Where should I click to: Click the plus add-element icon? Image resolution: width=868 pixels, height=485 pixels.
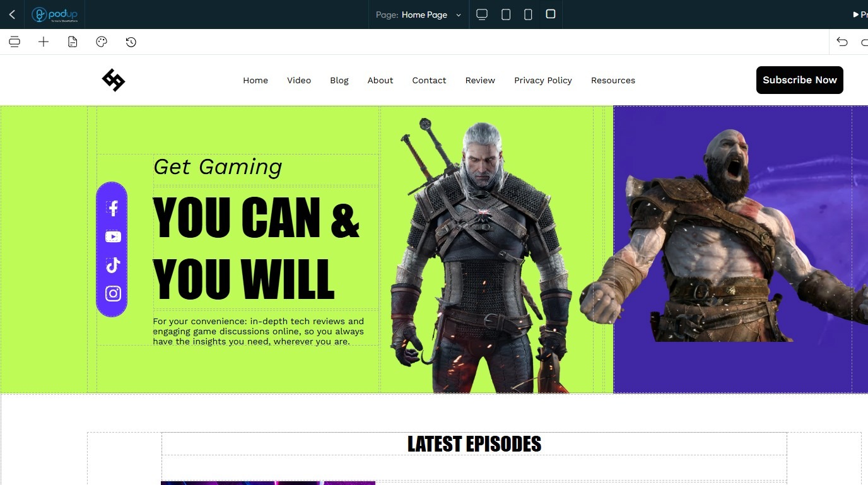(44, 42)
